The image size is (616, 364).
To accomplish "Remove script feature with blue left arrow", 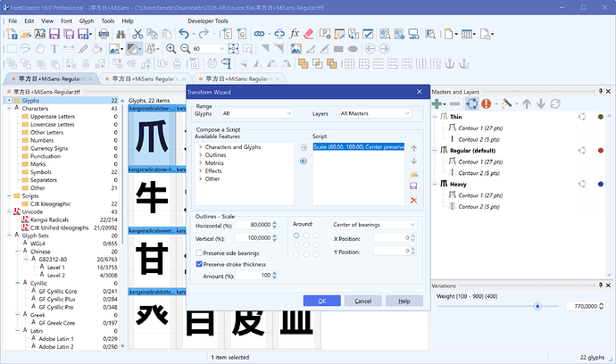I will 304,161.
